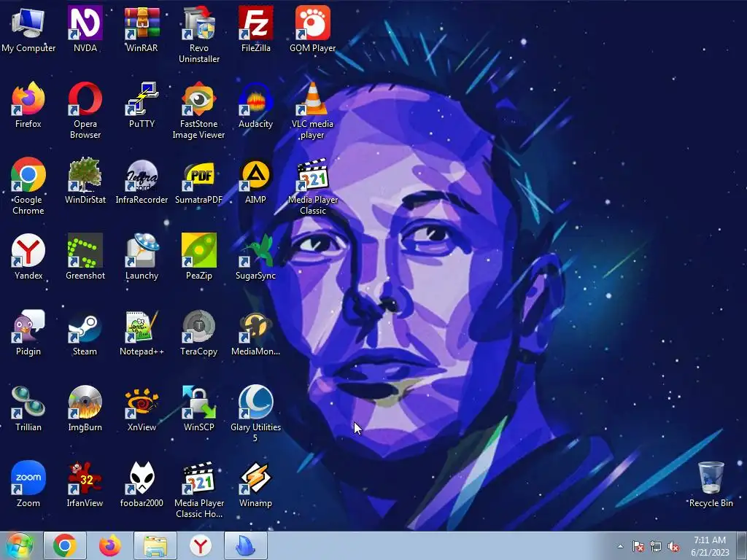Screen dimensions: 747x560
Task: Open the Action Center flag icon
Action: 638,546
